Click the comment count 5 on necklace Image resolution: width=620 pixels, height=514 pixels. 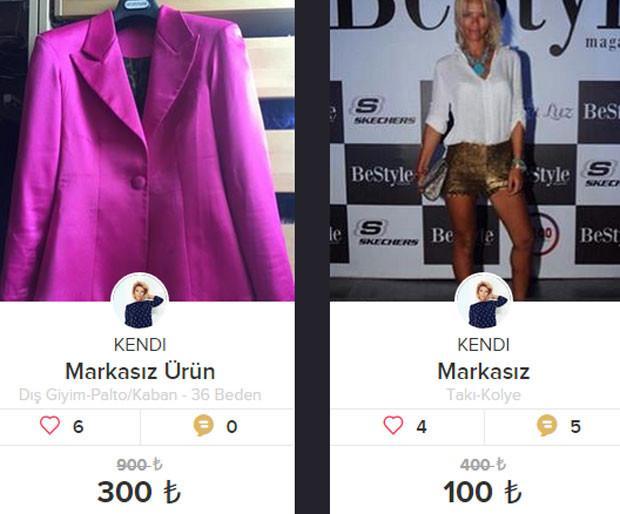tap(575, 427)
